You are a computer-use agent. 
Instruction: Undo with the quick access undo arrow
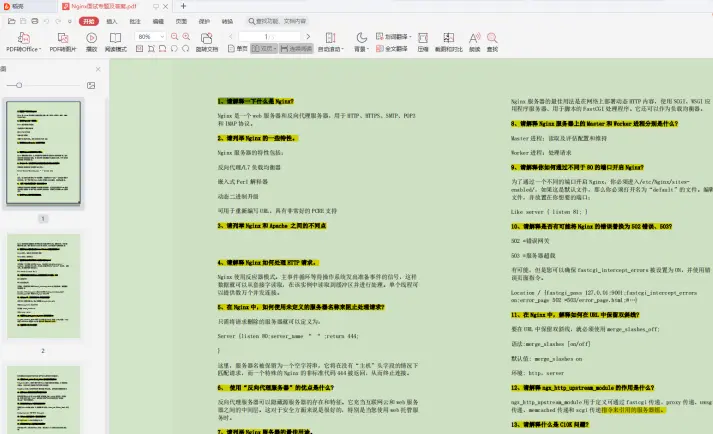point(46,21)
